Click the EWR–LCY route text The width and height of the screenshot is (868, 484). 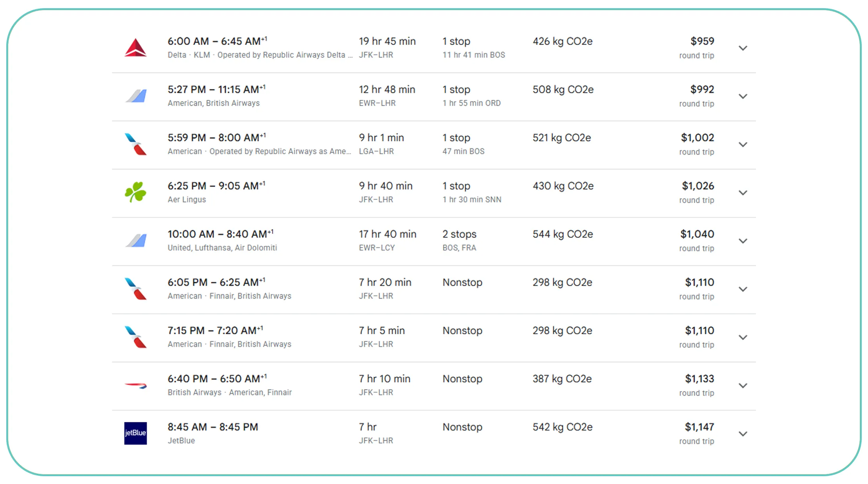tap(377, 248)
